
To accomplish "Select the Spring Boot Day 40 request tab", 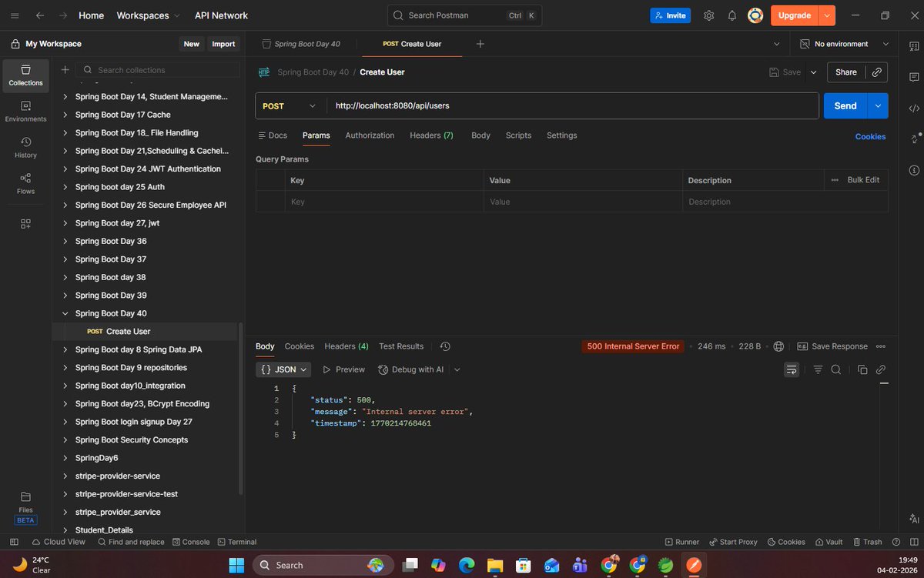I will pos(301,44).
